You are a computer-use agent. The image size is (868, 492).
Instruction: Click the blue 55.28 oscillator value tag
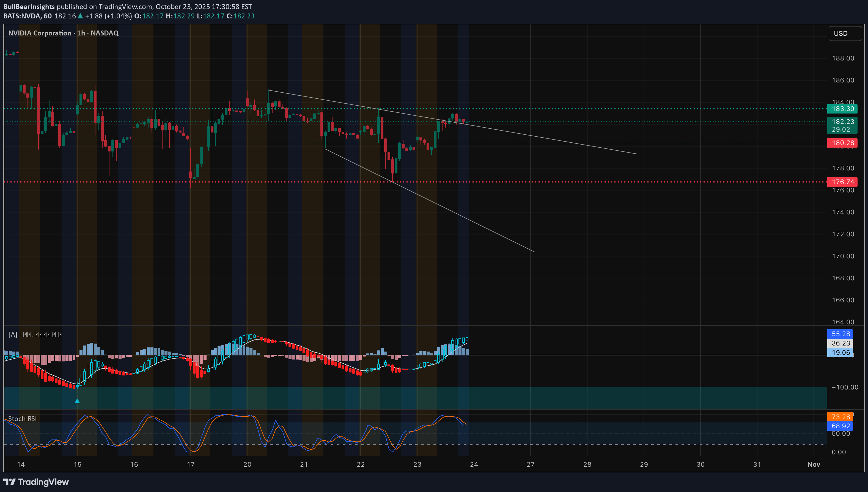coord(840,334)
